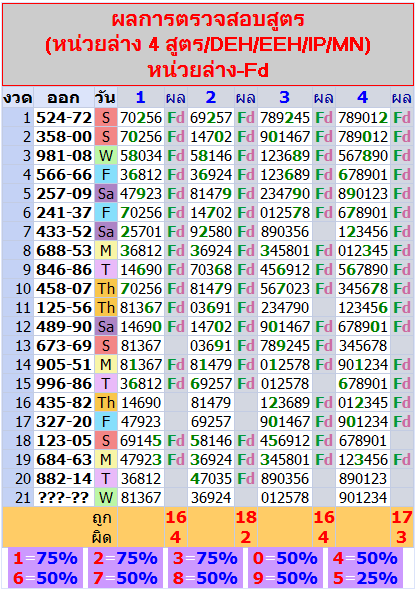Click the ถูก label in summary row

[102, 518]
